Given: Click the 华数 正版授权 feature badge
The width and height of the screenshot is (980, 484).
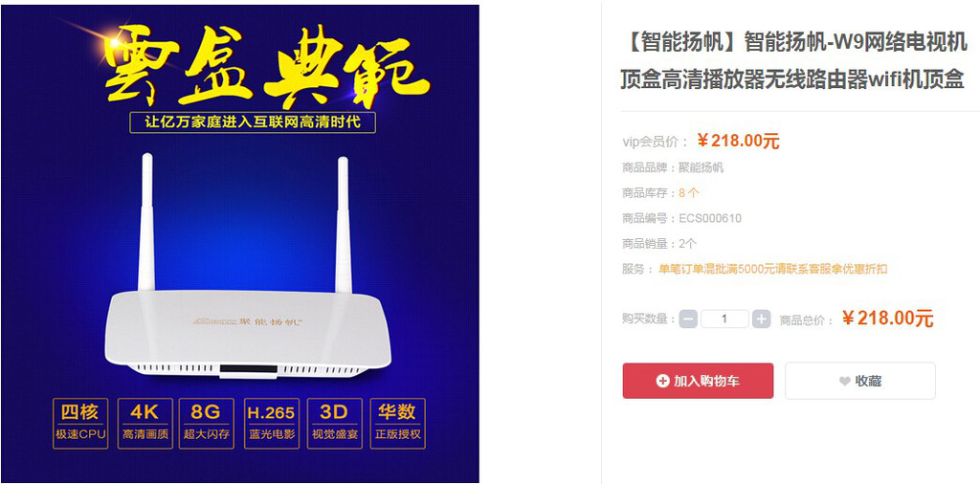Looking at the screenshot, I should 397,424.
